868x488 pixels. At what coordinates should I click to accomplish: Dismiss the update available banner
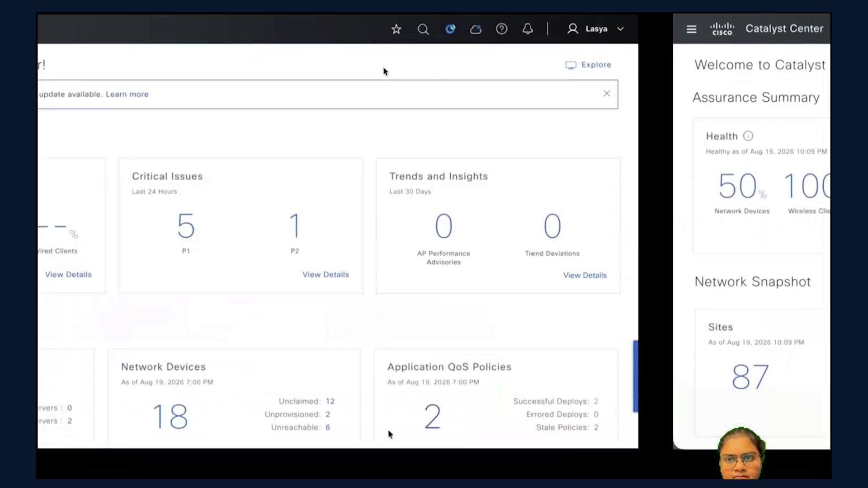(607, 94)
